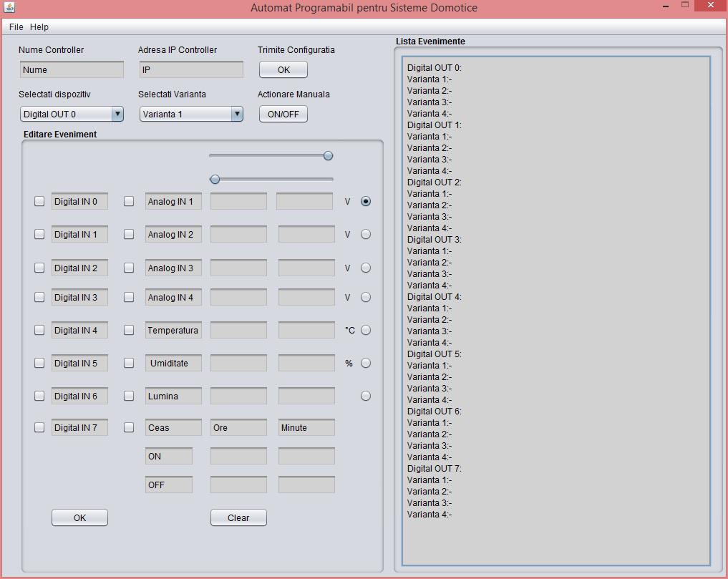728x579 pixels.
Task: Confirm event with the bottom OK button
Action: pyautogui.click(x=79, y=517)
